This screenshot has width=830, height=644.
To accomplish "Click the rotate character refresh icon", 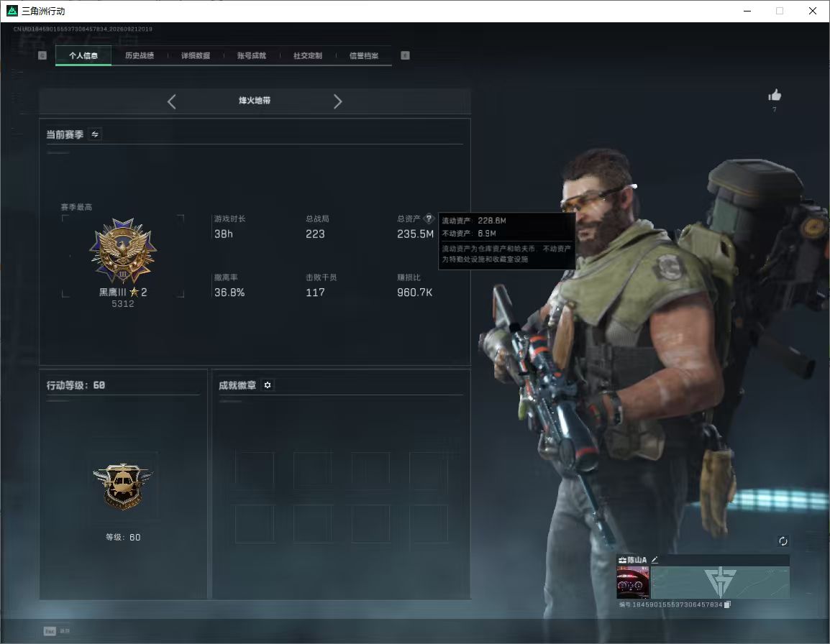I will 783,540.
